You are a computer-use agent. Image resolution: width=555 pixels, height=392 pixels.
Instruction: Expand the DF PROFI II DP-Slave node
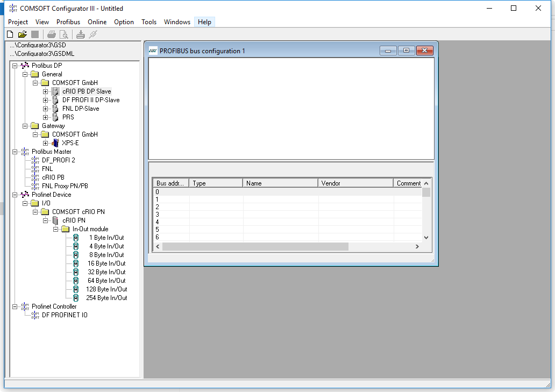pyautogui.click(x=45, y=100)
